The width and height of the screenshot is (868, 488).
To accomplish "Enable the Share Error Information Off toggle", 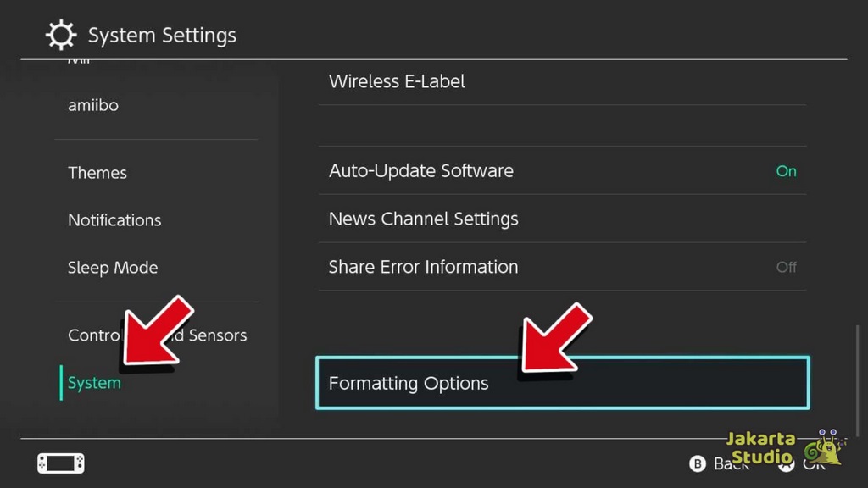I will point(786,267).
